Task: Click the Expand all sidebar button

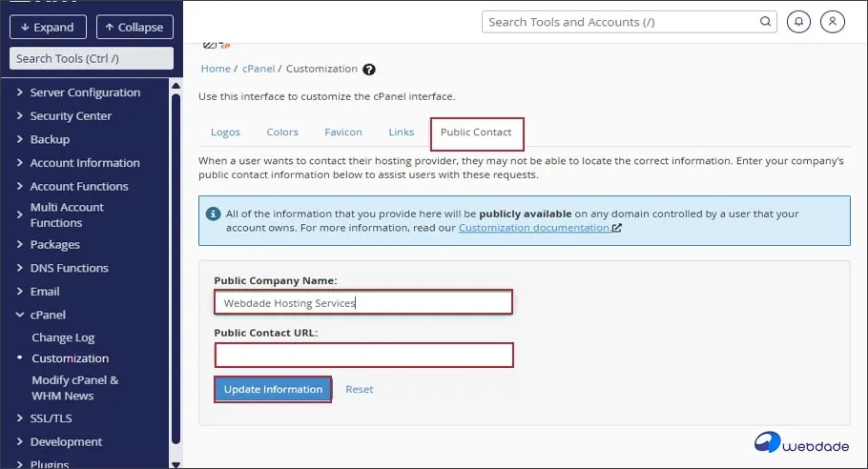Action: (x=48, y=28)
